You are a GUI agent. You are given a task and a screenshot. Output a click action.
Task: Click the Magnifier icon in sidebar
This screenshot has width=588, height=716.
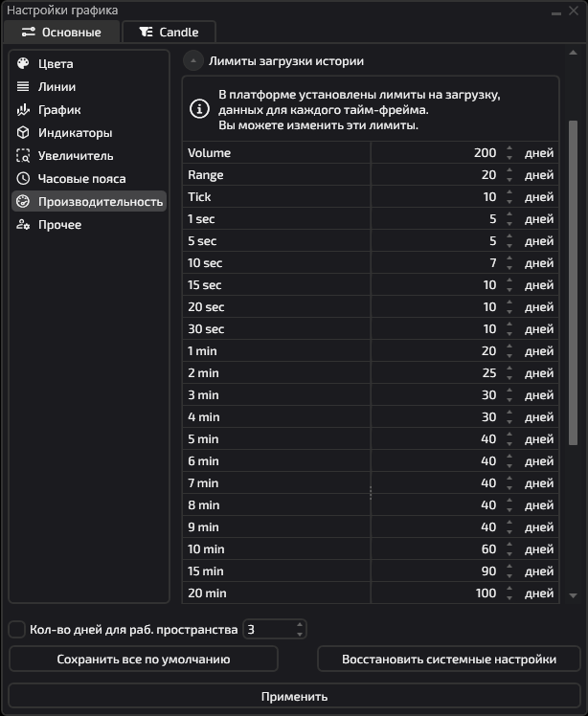23,156
